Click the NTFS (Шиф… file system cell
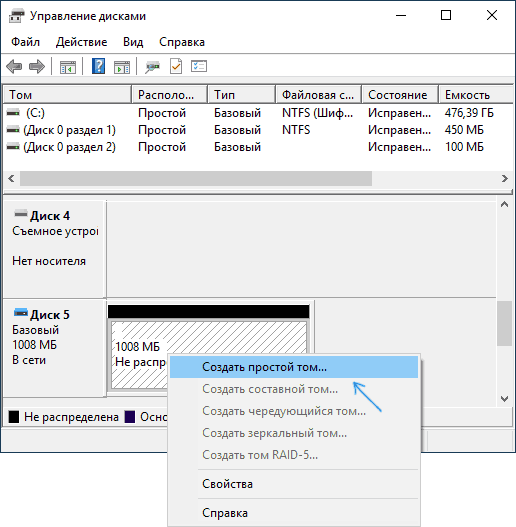 pos(318,113)
